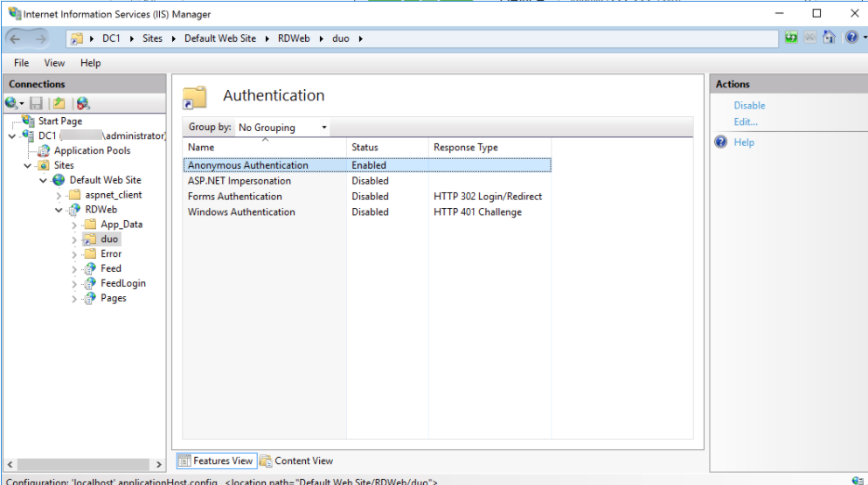Screen dimensions: 868x485
Task: Switch to Content View tab
Action: [296, 461]
